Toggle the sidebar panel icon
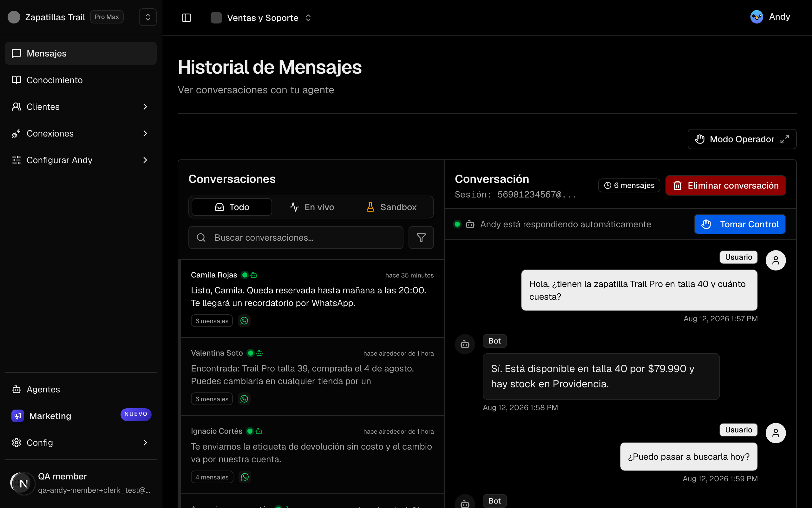This screenshot has width=812, height=508. click(x=186, y=18)
